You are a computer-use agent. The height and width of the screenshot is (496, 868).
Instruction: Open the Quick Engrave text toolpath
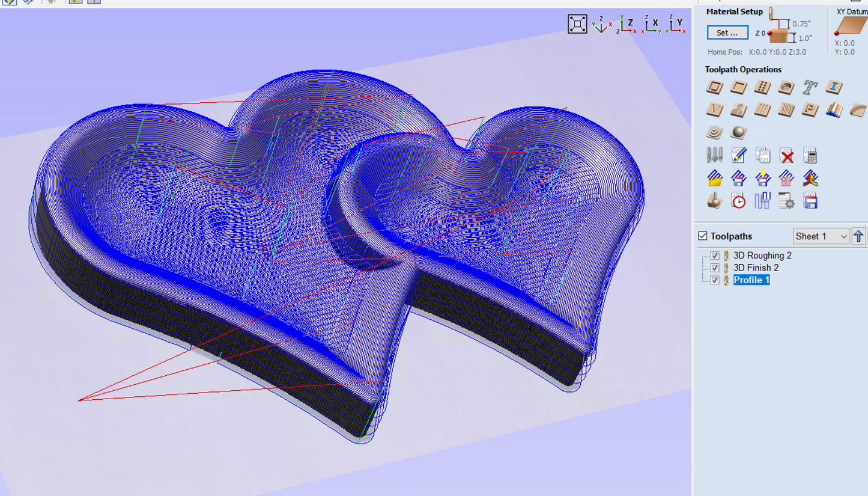pos(810,88)
